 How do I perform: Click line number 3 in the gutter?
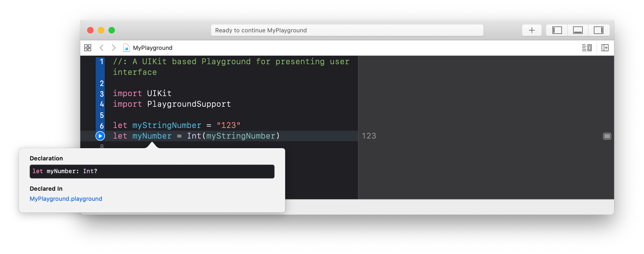coord(102,94)
